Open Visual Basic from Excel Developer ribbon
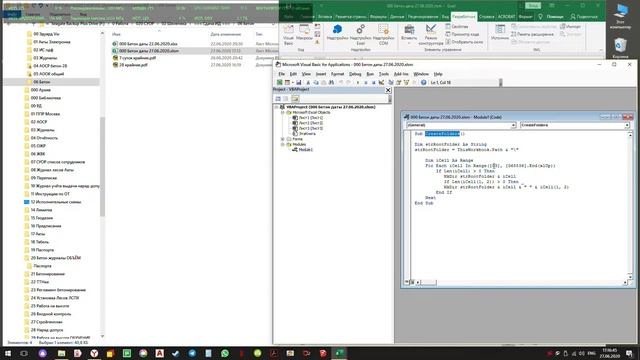640x360 pixels. point(289,35)
